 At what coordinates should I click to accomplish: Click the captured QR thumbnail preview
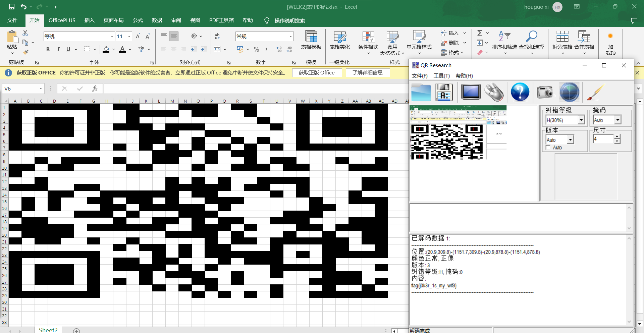point(458,132)
